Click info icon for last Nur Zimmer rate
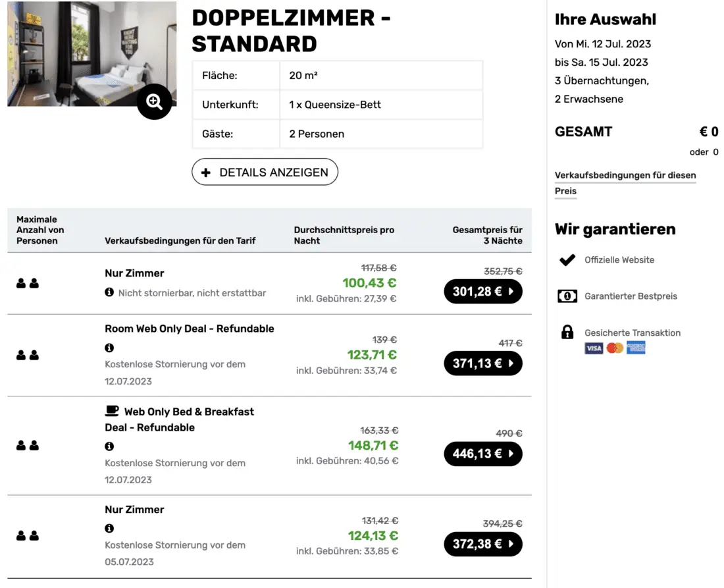This screenshot has width=724, height=588. coord(109,528)
